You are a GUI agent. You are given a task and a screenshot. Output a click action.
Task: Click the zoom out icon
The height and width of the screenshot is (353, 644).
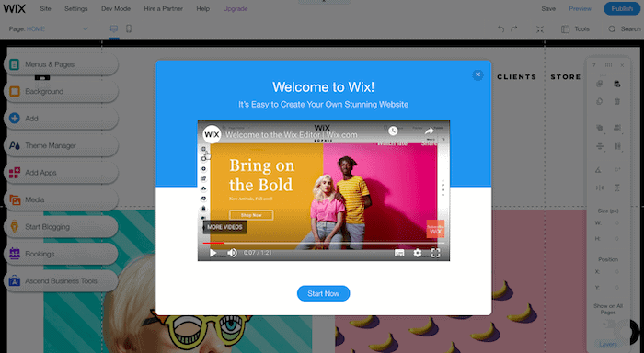(540, 28)
